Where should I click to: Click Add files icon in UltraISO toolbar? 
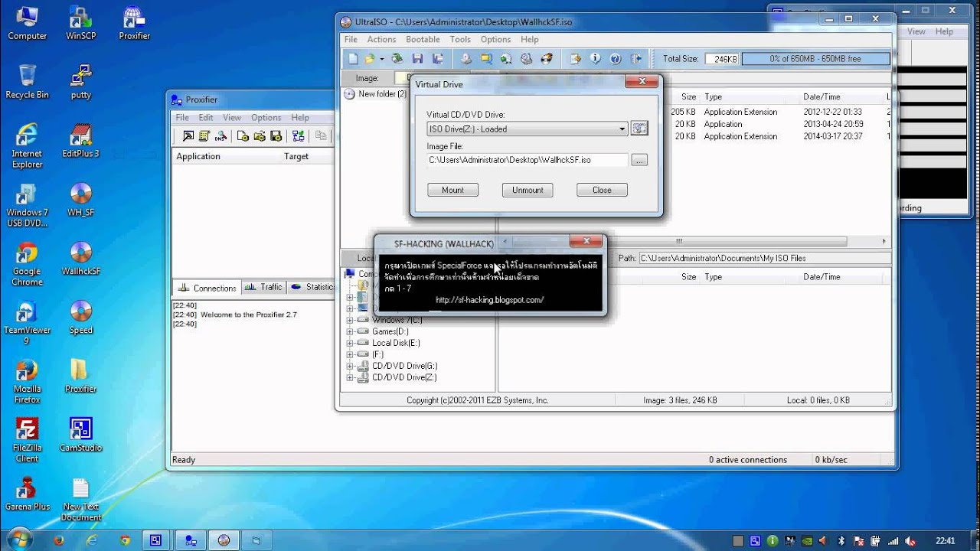pos(576,59)
